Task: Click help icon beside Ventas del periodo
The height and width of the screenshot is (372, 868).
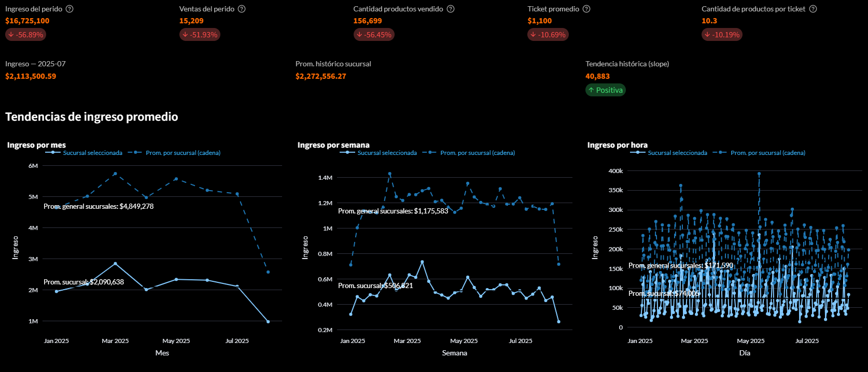Action: click(x=242, y=9)
